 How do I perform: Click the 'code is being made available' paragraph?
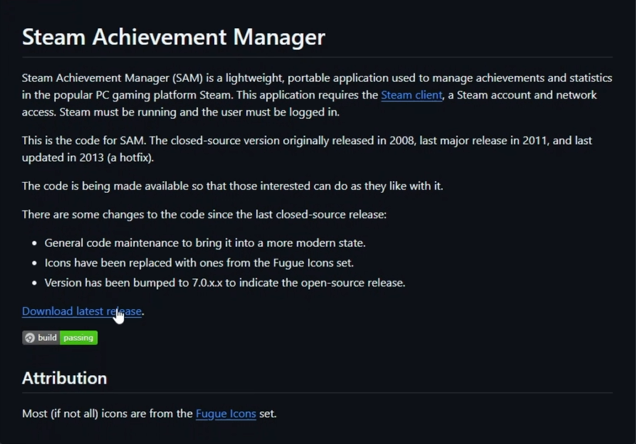pyautogui.click(x=232, y=186)
